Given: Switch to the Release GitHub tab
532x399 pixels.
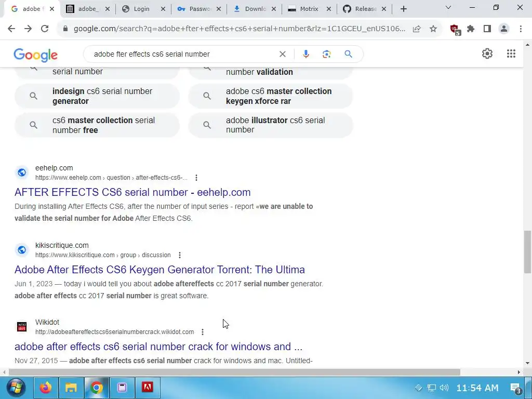Looking at the screenshot, I should (365, 9).
